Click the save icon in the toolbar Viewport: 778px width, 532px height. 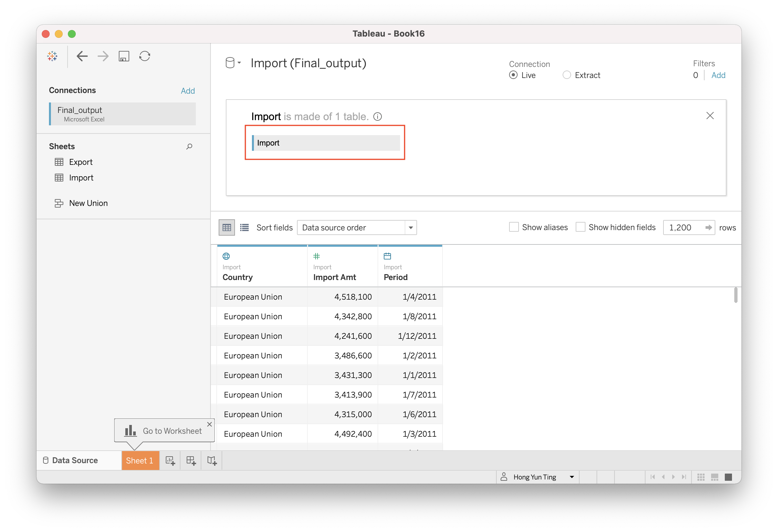tap(124, 56)
